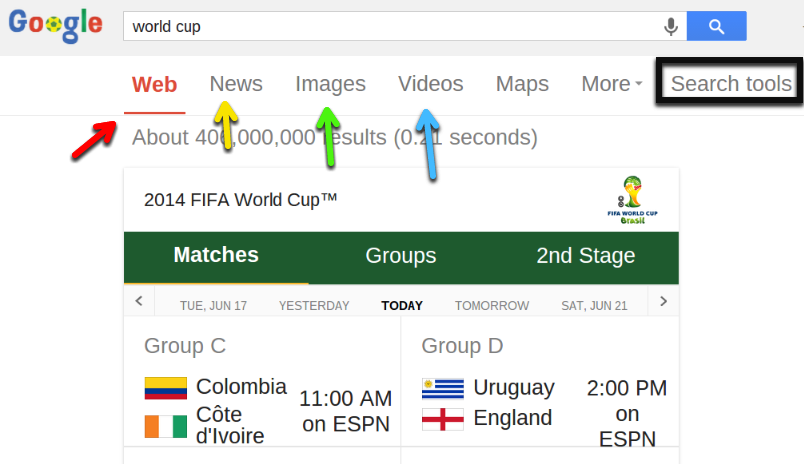Click the Côte d'Ivoire flag icon

165,426
